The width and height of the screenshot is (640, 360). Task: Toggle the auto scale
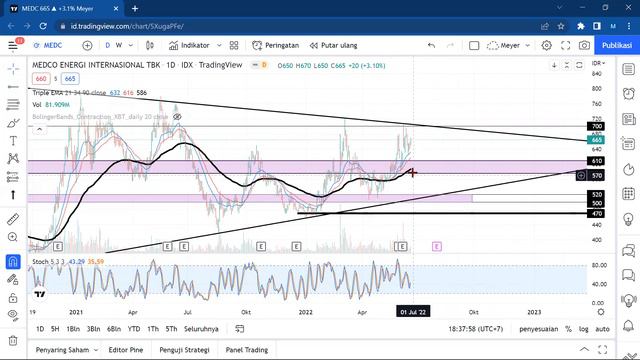(602, 329)
